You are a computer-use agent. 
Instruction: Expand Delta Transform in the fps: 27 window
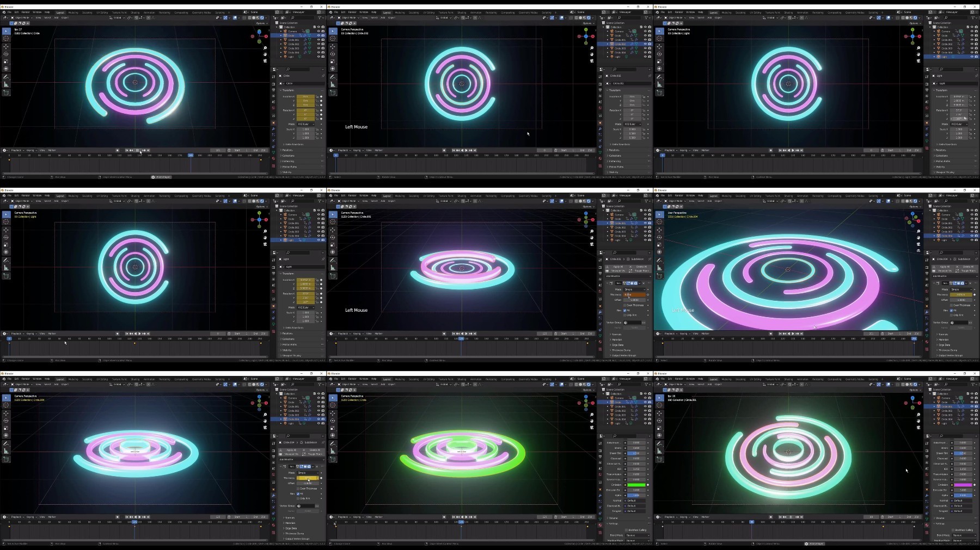click(x=292, y=144)
